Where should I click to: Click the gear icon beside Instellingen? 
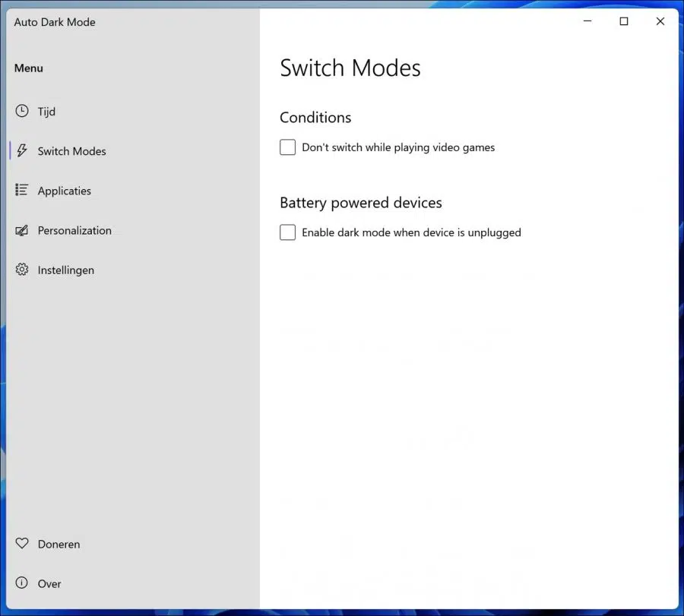point(22,270)
